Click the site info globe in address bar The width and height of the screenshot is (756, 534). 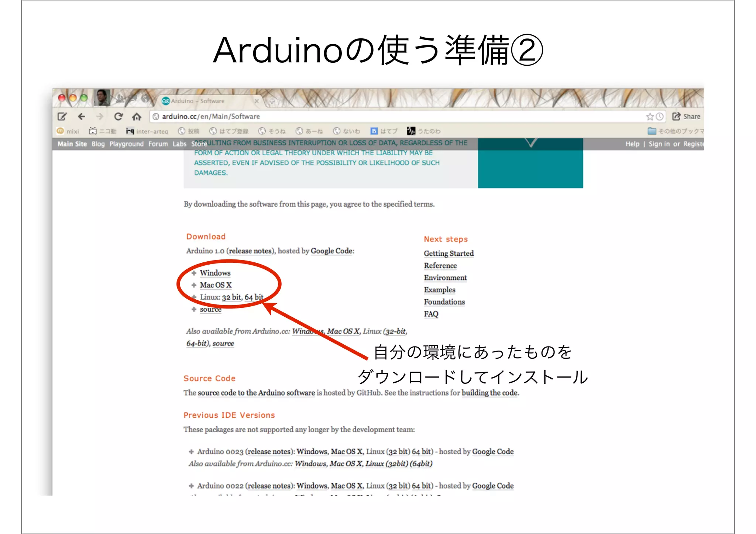click(x=156, y=117)
